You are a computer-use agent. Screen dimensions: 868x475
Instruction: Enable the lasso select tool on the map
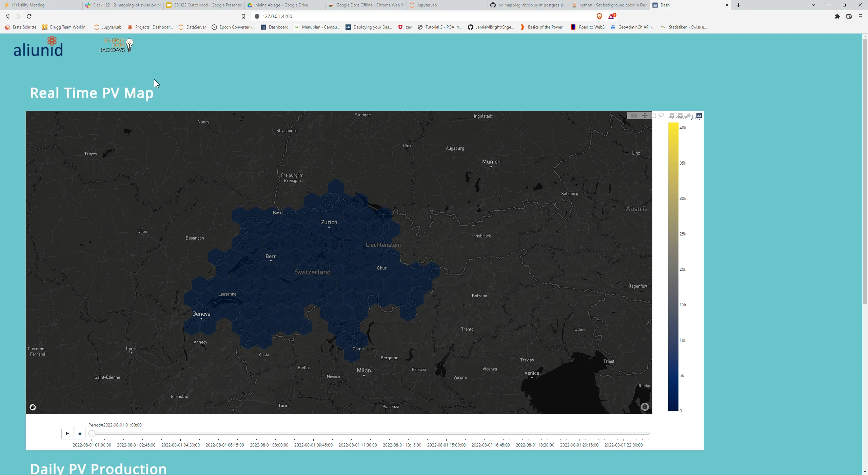(x=661, y=116)
